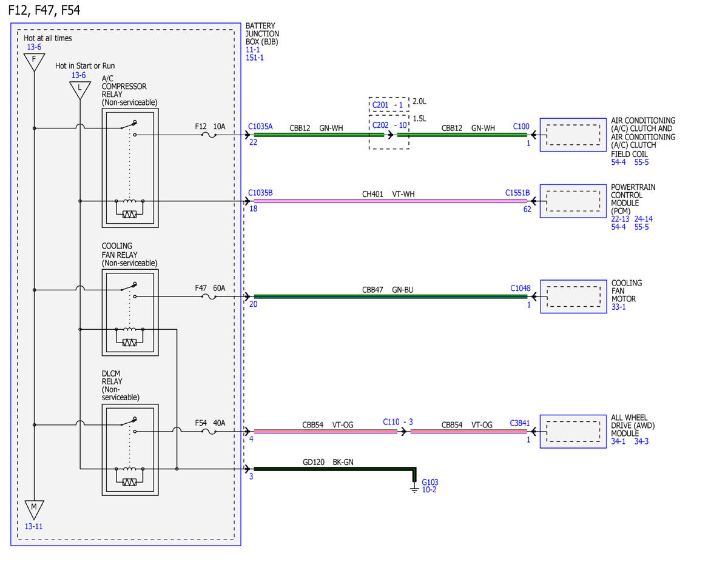
Task: Click the F47 60A fuse symbol
Action: pos(209,296)
